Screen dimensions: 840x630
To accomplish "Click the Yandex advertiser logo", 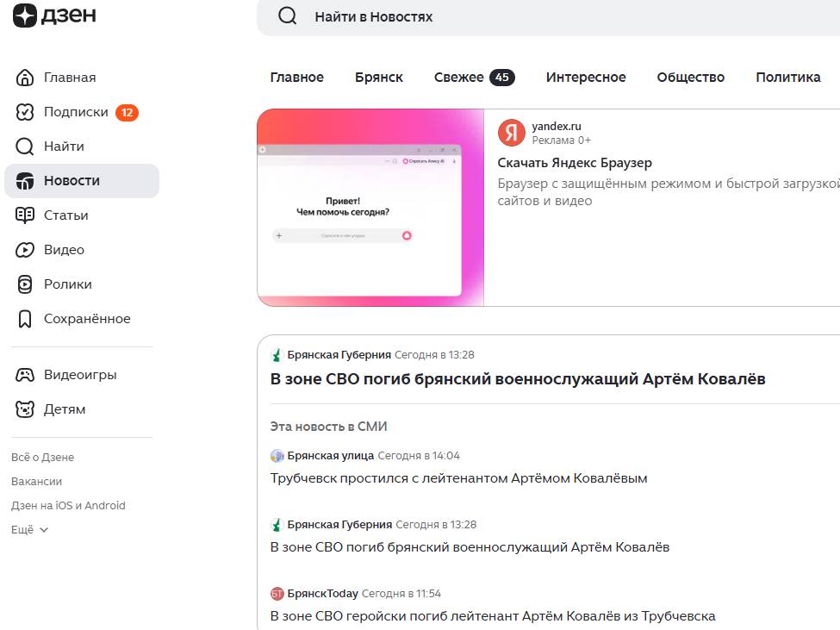I will (x=512, y=133).
